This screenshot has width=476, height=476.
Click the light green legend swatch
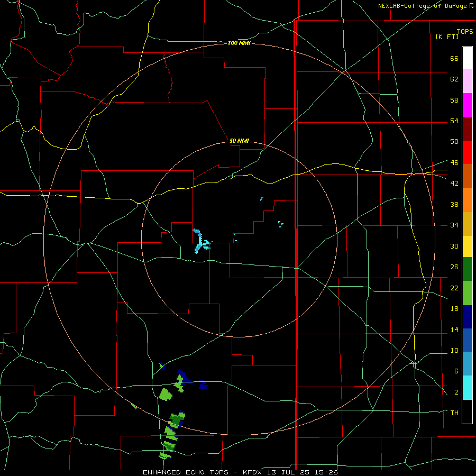pos(467,293)
